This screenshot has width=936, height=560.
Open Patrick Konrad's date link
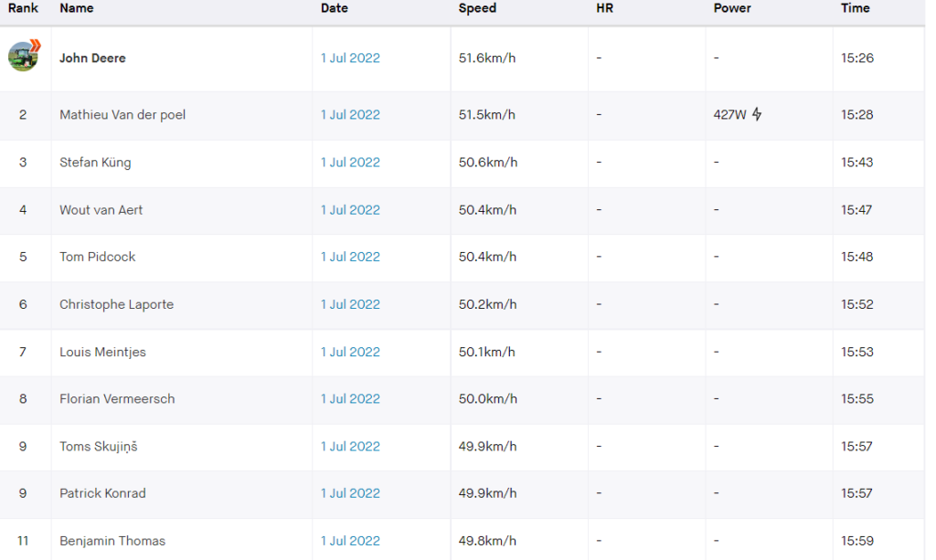[x=350, y=493]
